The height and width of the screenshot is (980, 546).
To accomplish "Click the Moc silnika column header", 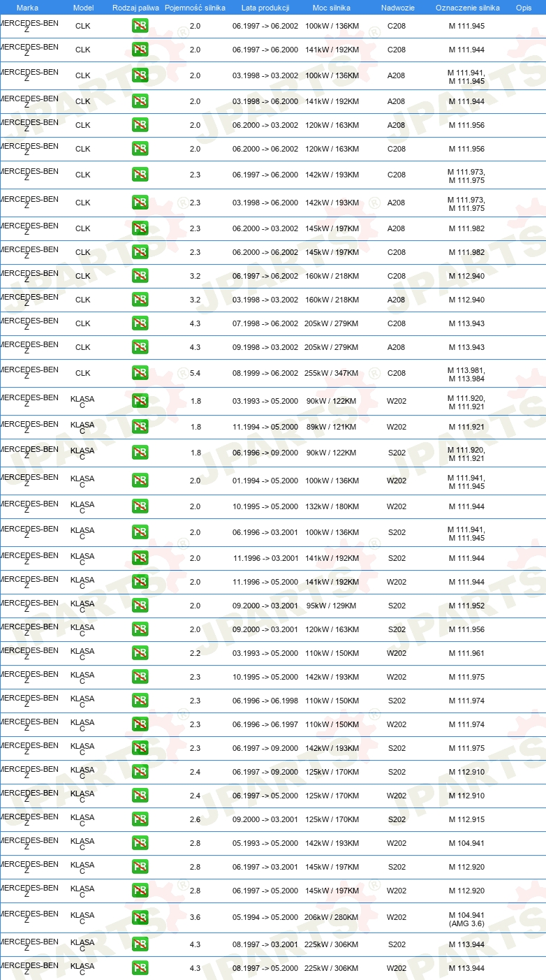I will (x=332, y=8).
